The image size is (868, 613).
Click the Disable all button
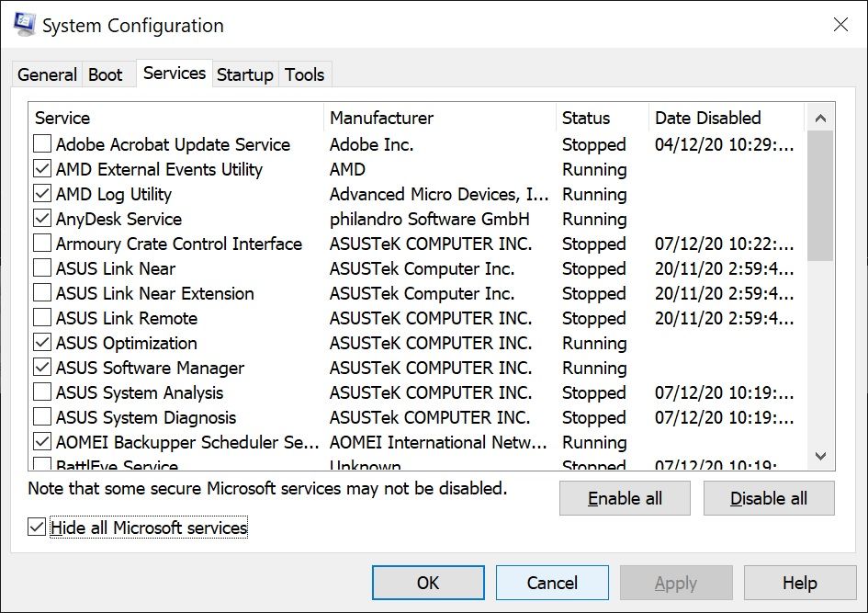(769, 498)
